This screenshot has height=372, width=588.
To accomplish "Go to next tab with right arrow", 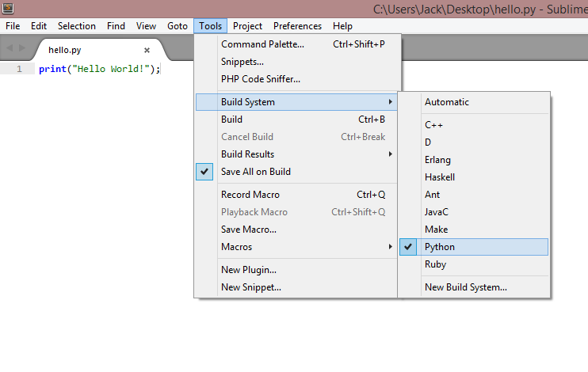I will 22,47.
